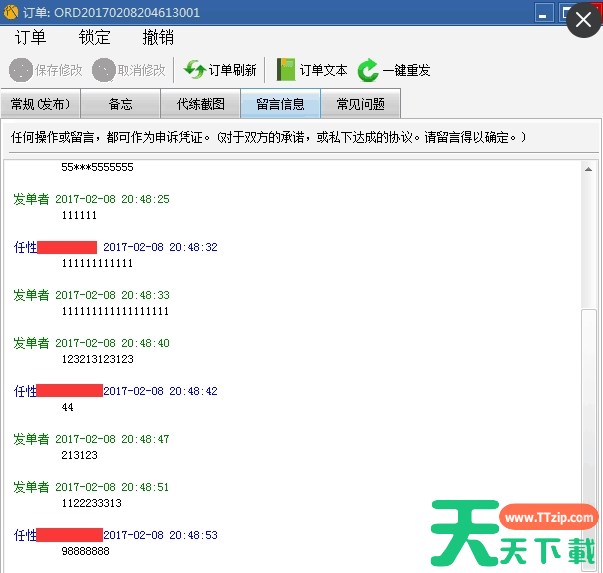Click the scrollbar up arrow in the message list
This screenshot has width=603, height=573.
590,170
